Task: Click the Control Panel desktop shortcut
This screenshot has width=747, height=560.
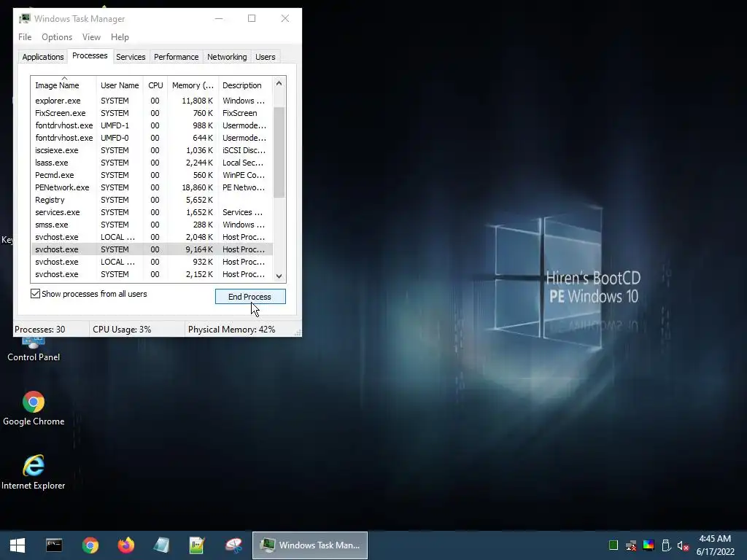Action: (34, 350)
